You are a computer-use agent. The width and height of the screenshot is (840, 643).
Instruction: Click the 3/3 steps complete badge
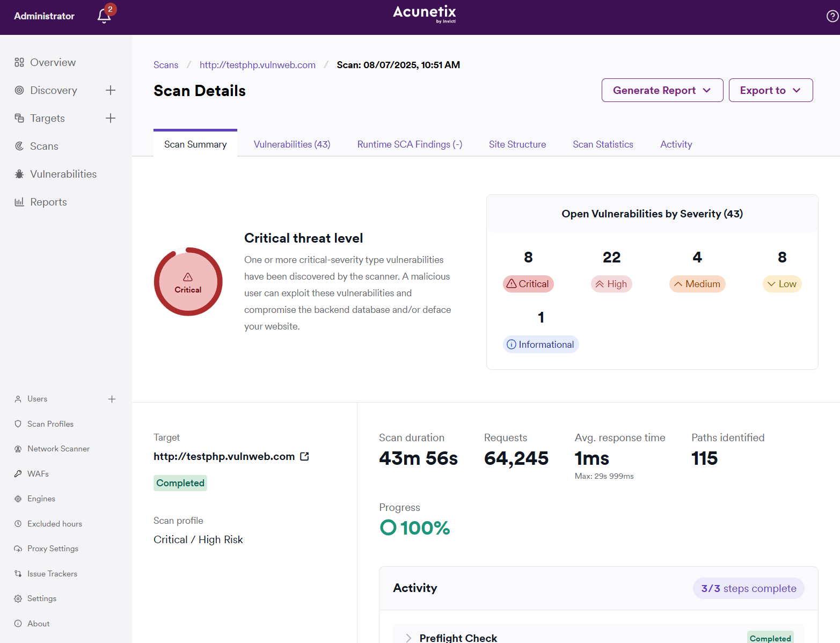pos(749,588)
